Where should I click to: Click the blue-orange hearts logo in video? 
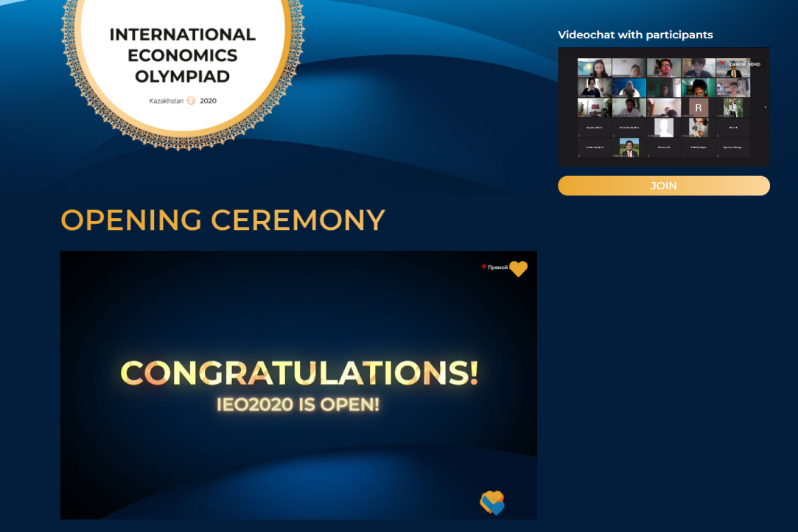(492, 503)
